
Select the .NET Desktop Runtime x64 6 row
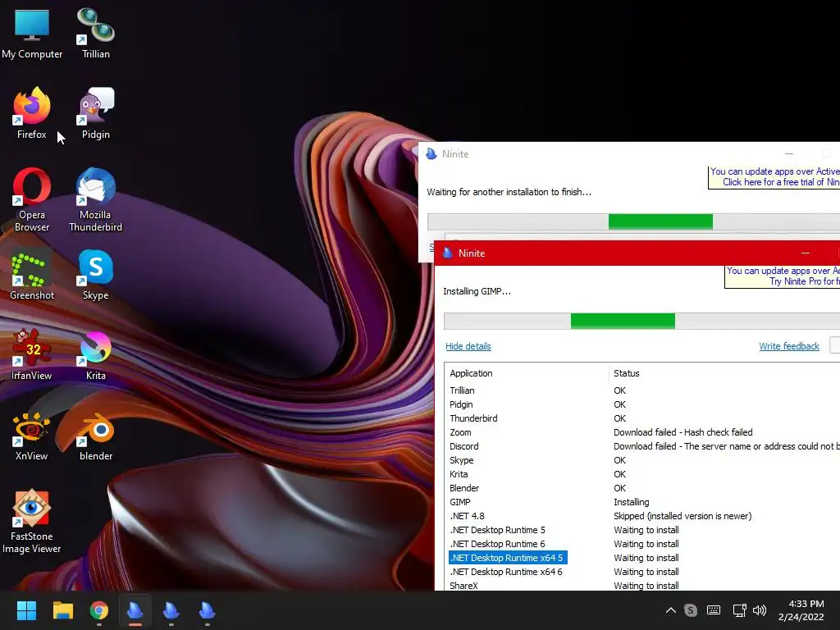coord(641,572)
